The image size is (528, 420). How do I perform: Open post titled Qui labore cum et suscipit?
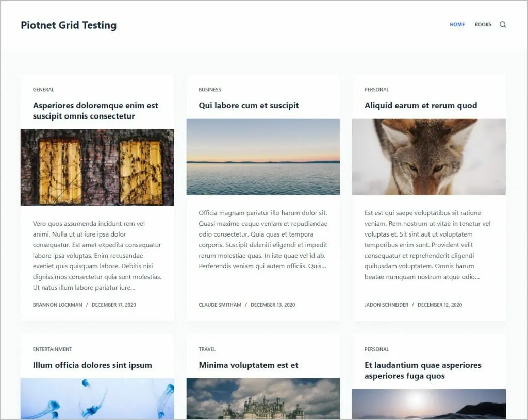pyautogui.click(x=249, y=105)
